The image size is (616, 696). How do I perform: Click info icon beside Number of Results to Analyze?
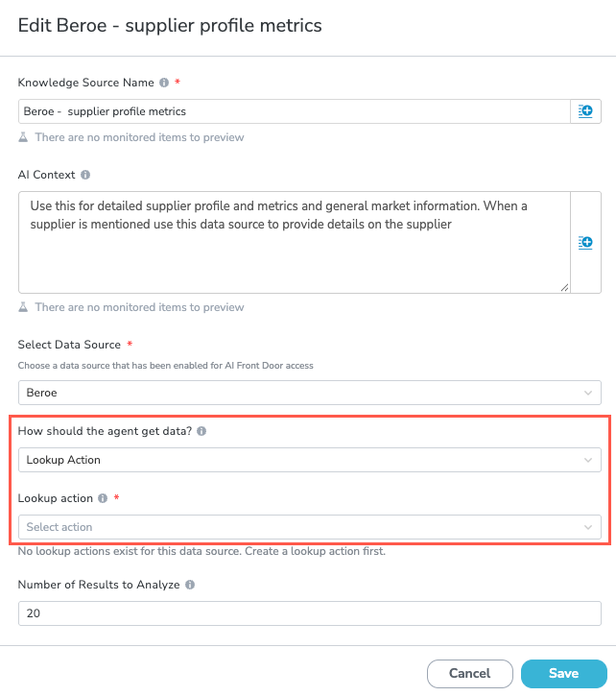point(190,585)
